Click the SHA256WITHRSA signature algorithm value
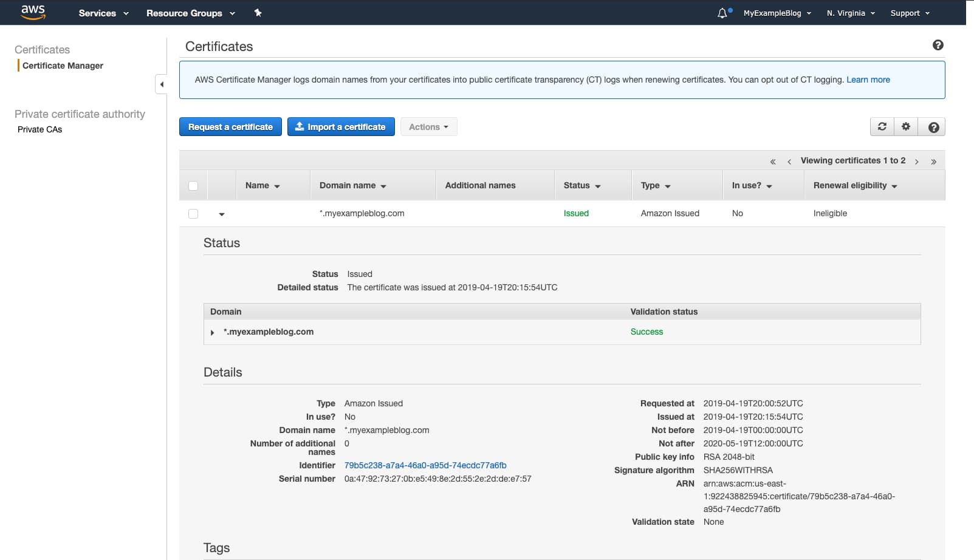 coord(738,470)
